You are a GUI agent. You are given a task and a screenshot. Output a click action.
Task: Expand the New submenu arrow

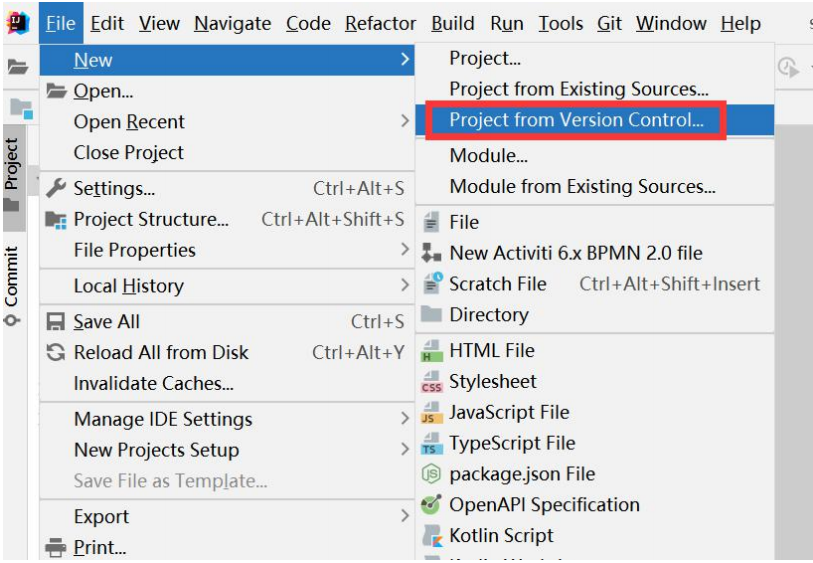[x=405, y=60]
